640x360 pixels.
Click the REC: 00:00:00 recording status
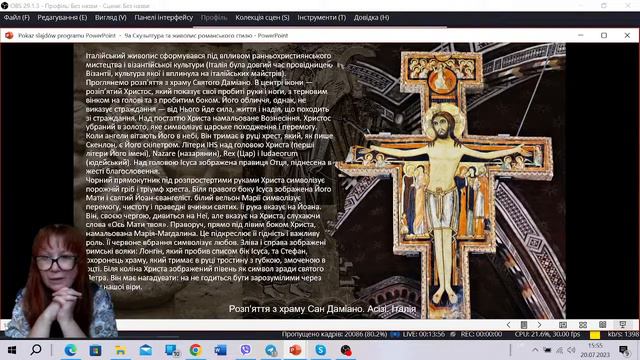click(481, 334)
